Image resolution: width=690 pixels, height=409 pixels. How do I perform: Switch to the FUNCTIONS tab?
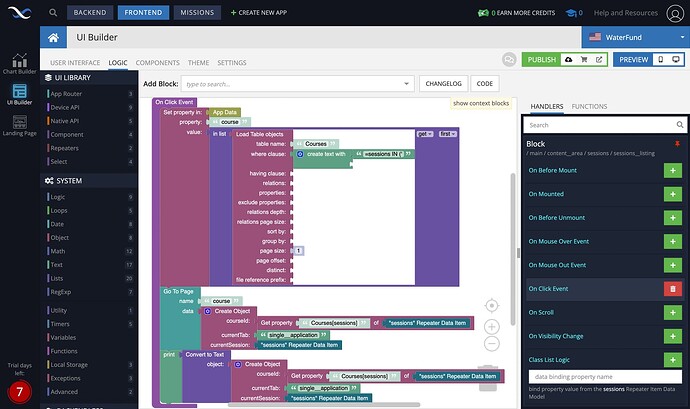coord(589,107)
